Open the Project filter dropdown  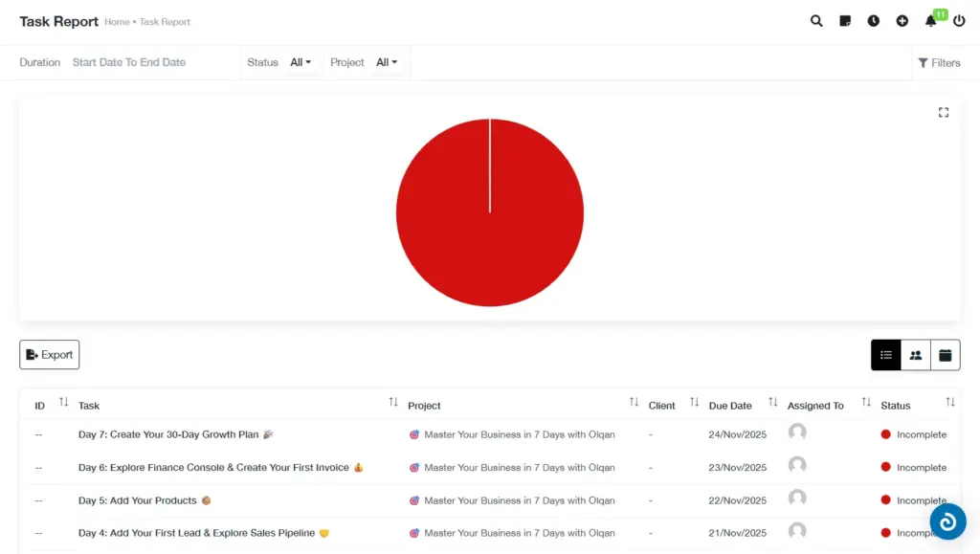point(387,62)
